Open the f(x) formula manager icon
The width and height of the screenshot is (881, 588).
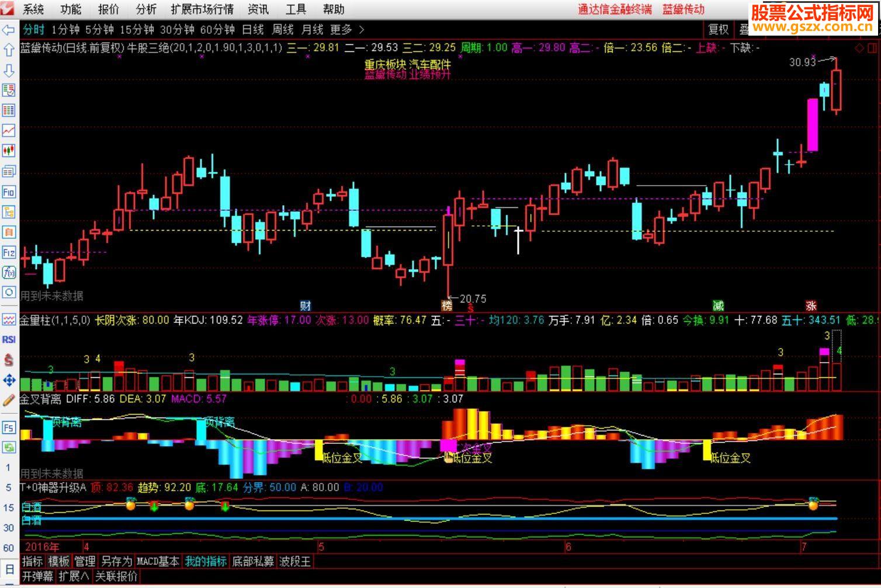tap(9, 273)
